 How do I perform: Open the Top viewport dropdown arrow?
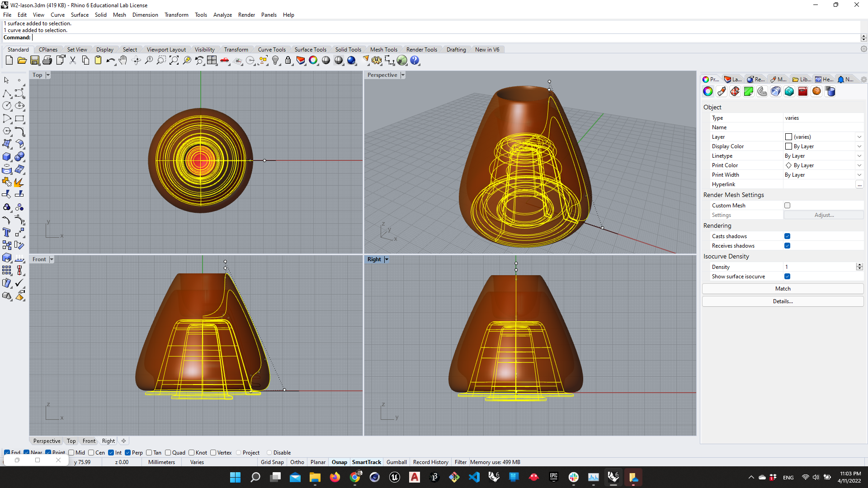click(48, 75)
